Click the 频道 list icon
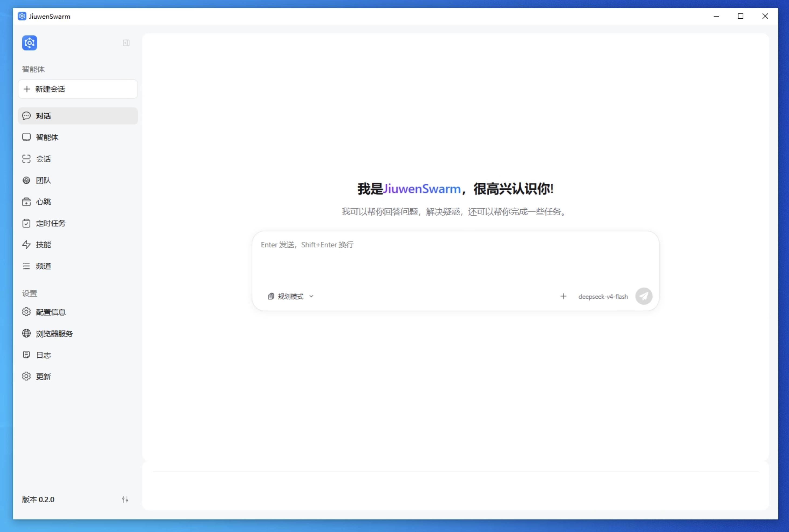This screenshot has height=532, width=789. pos(26,266)
